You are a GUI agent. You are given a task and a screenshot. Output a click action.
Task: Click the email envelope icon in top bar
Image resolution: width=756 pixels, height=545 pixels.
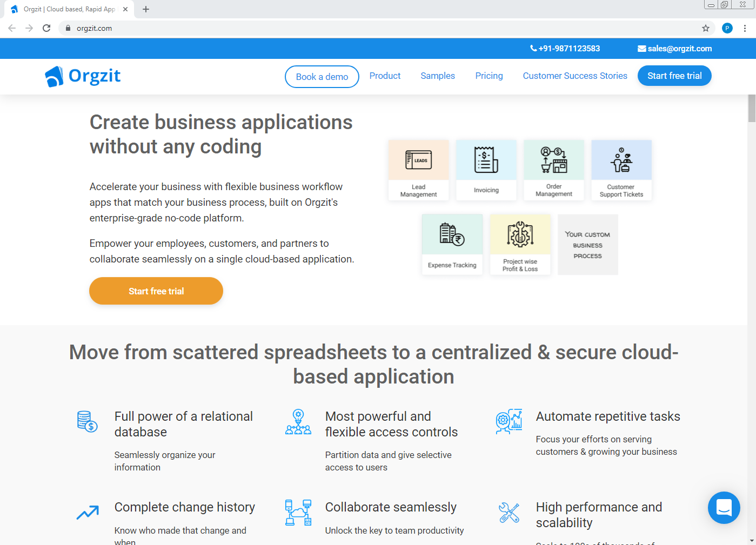click(642, 49)
